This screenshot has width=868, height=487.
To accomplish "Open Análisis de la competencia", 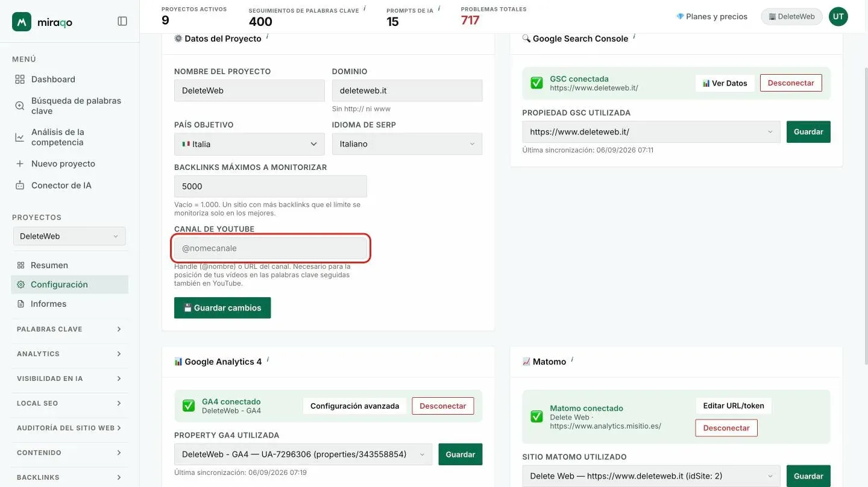I will (70, 137).
